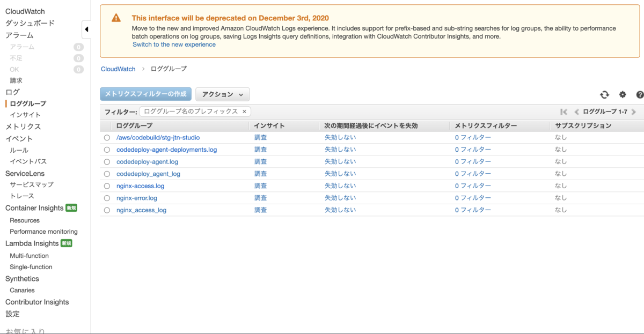
Task: Select nginx-error.log radio button
Action: tap(107, 198)
